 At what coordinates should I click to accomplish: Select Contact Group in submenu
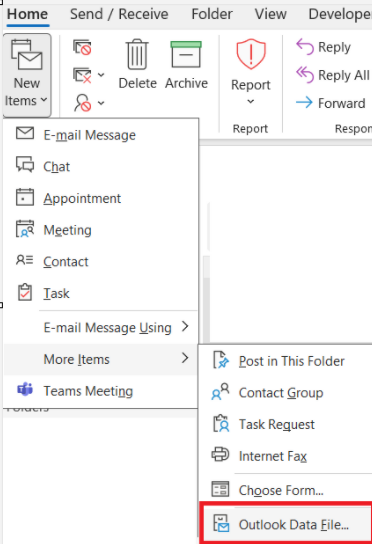point(285,393)
